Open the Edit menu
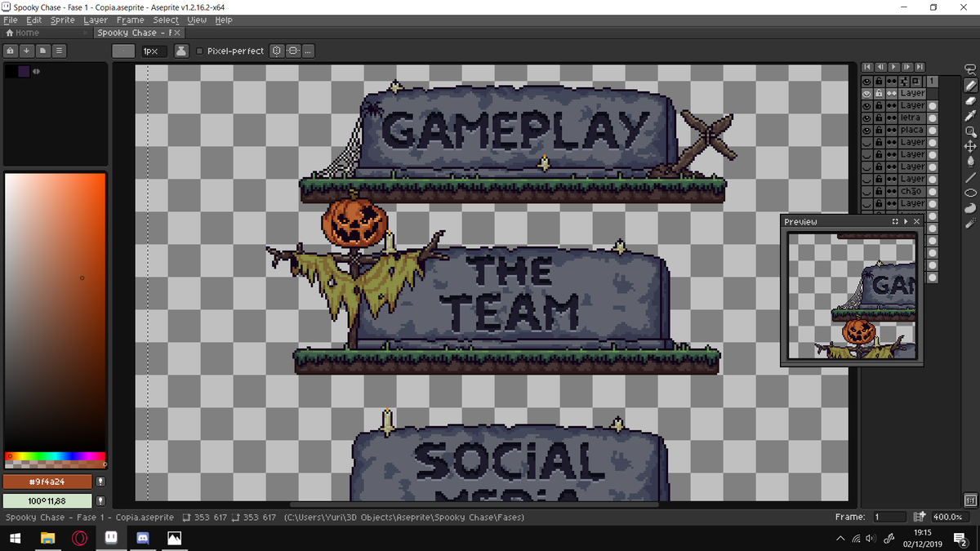 33,20
